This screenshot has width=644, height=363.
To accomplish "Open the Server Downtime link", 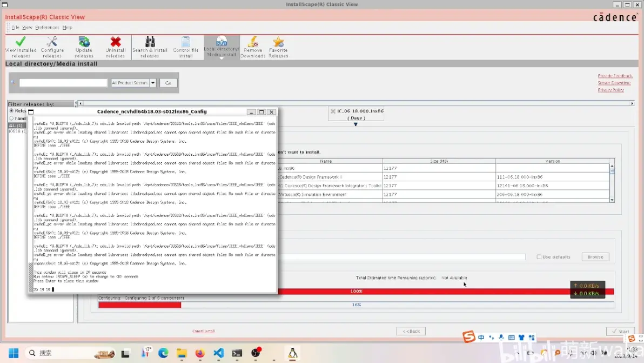I will click(614, 83).
